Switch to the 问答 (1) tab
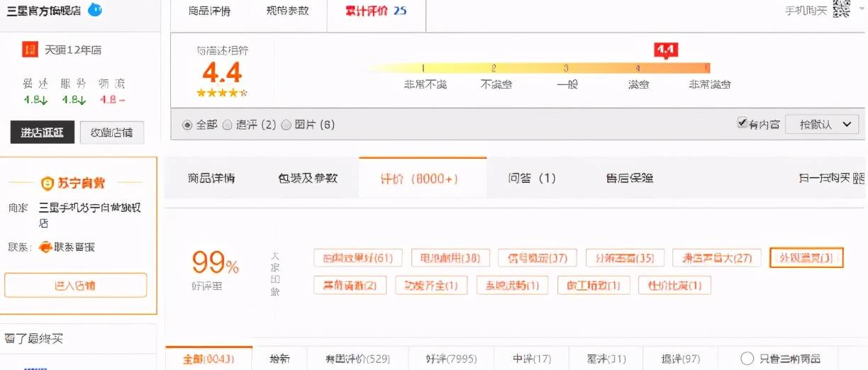 click(x=532, y=178)
